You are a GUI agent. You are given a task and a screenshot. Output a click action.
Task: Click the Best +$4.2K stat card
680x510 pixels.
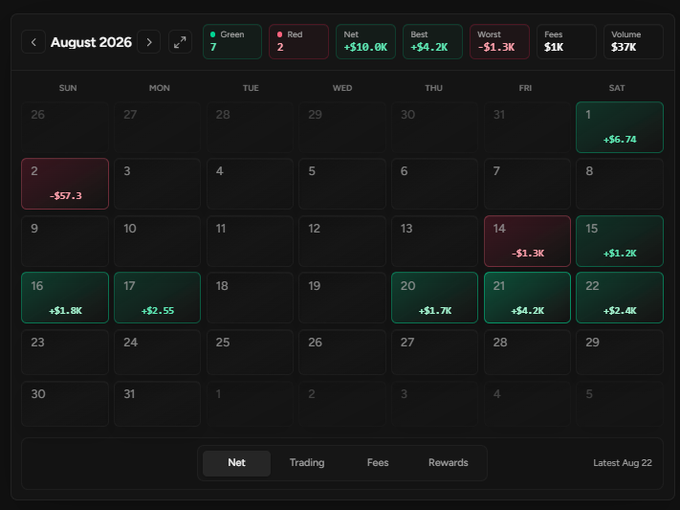point(432,42)
